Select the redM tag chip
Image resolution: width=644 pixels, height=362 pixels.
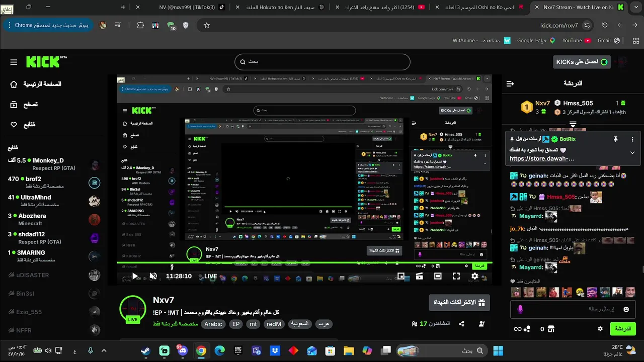(x=274, y=324)
